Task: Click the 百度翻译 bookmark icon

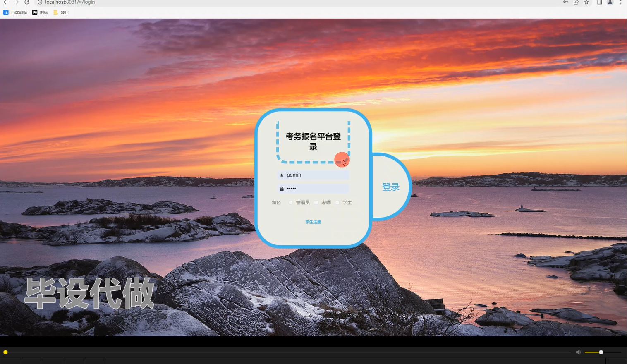Action: pyautogui.click(x=5, y=12)
